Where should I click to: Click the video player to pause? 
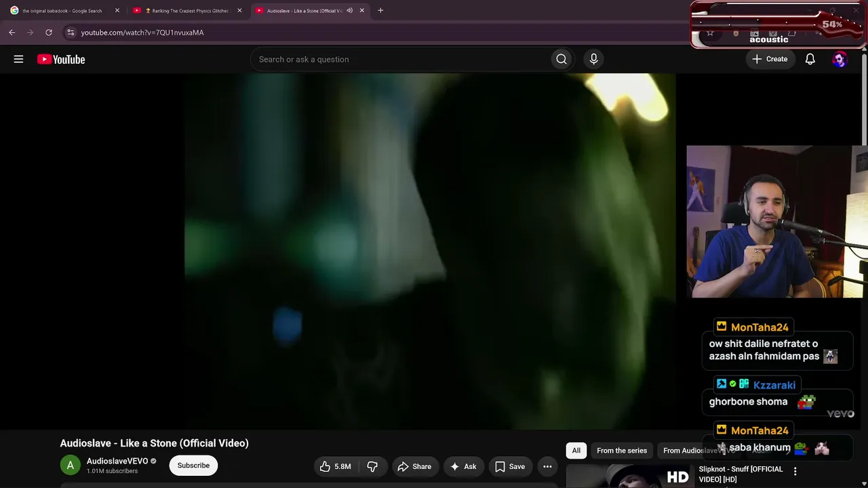[x=430, y=251]
